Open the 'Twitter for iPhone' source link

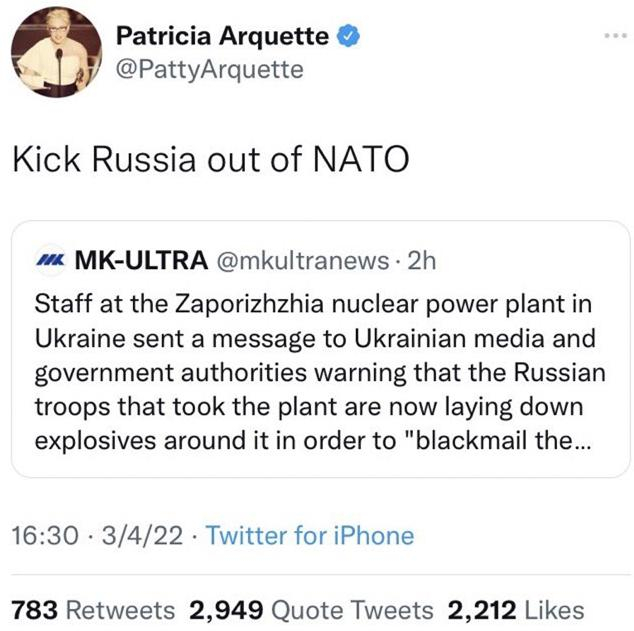pyautogui.click(x=309, y=535)
